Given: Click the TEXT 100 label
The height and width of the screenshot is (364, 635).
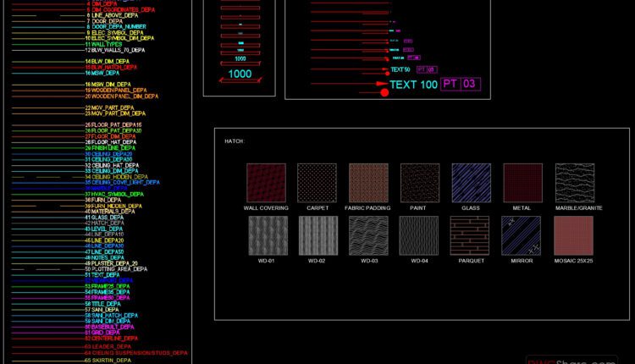Looking at the screenshot, I should pyautogui.click(x=413, y=85).
